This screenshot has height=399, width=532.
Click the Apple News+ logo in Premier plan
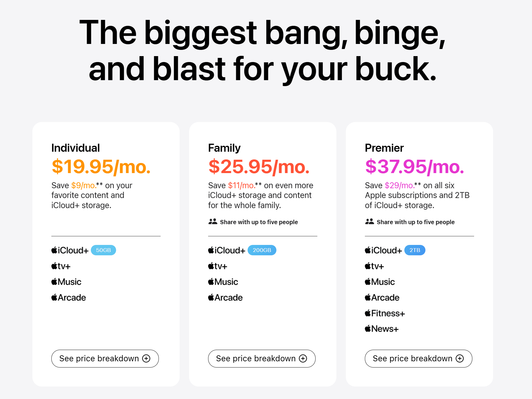(x=381, y=329)
